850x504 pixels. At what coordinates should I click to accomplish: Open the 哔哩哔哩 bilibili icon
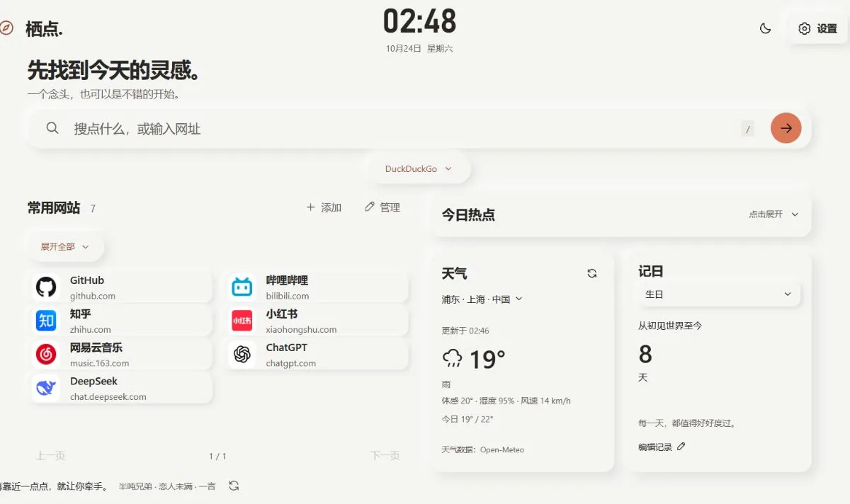click(242, 287)
